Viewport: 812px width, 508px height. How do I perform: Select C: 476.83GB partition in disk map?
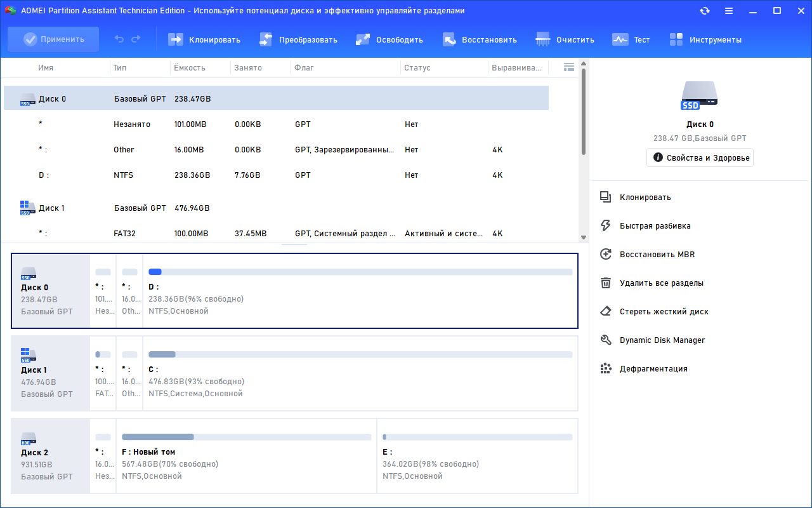coord(360,373)
